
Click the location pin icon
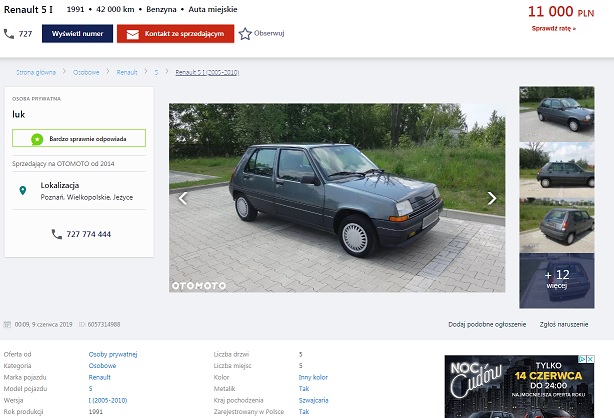pyautogui.click(x=23, y=191)
